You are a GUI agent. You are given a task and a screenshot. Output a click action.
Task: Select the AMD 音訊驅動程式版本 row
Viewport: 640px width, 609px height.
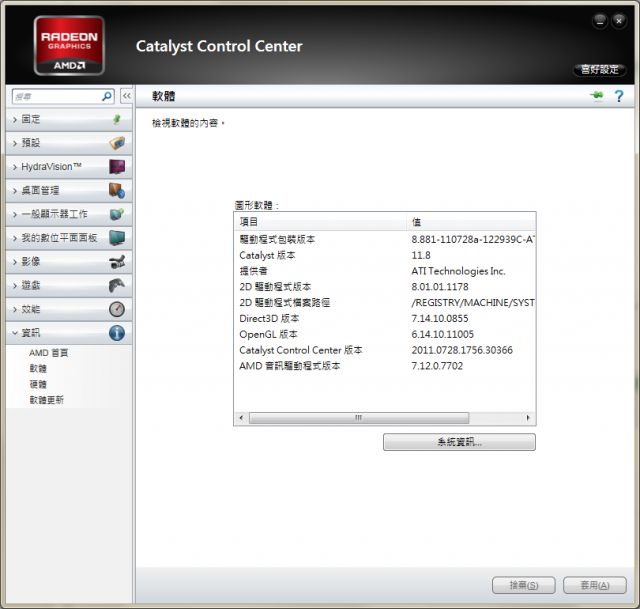point(385,366)
